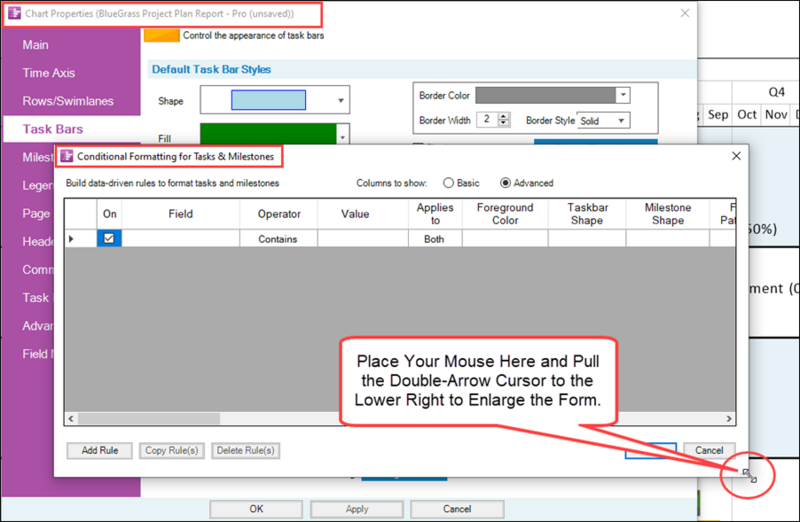Click the Border Width value field

[488, 119]
